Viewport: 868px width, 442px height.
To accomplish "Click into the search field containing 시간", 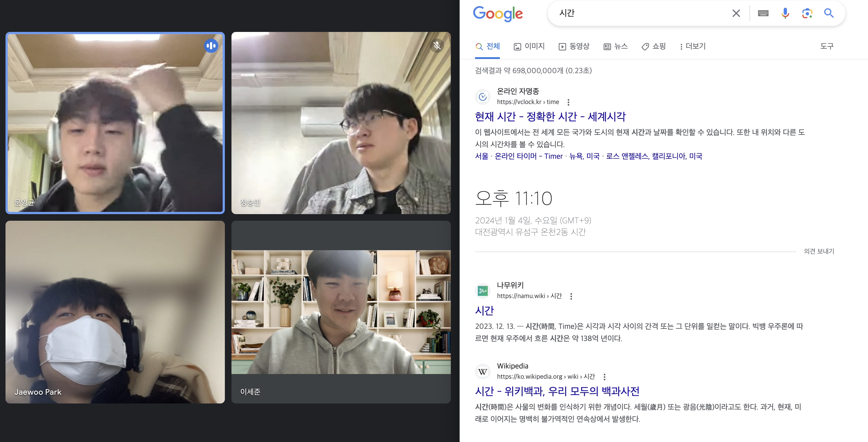I will (x=640, y=13).
